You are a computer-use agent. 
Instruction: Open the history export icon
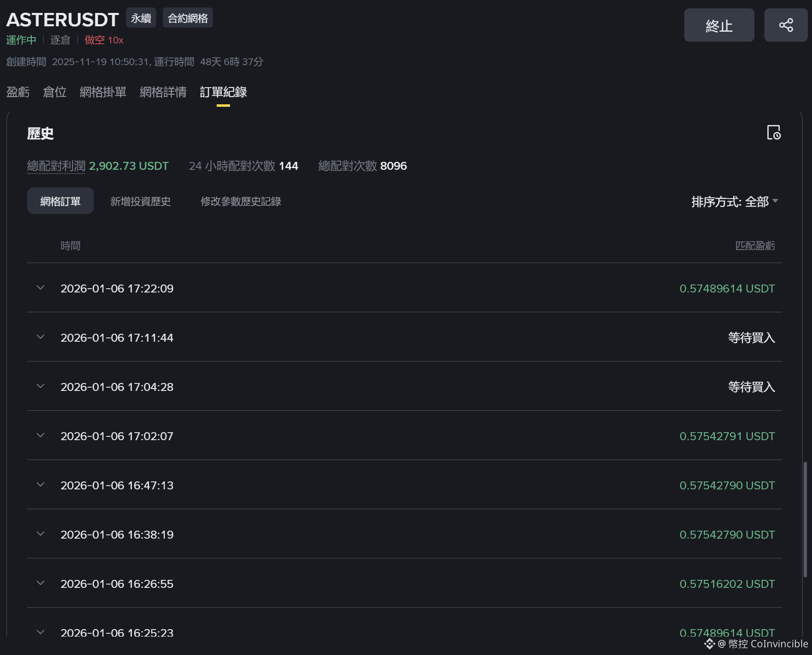[774, 133]
